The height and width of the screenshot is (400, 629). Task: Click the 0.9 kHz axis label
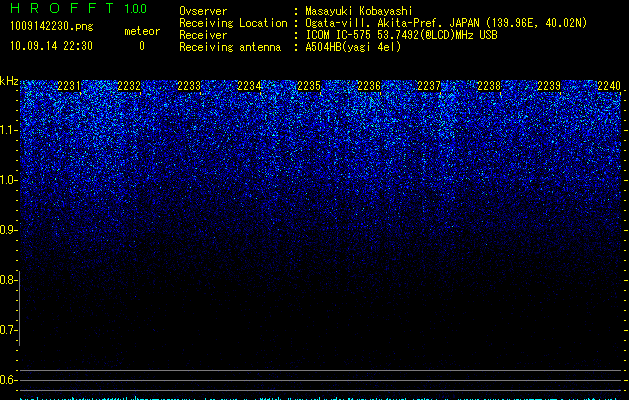8,230
